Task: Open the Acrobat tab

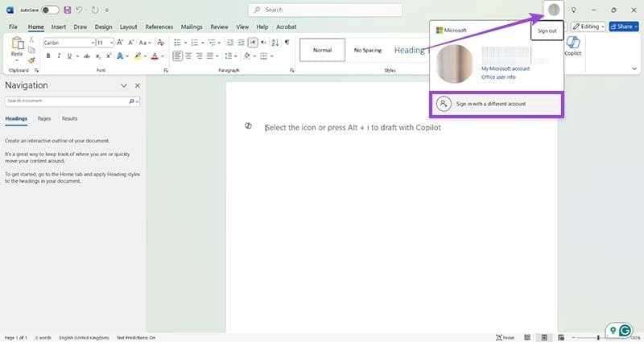Action: (x=287, y=27)
